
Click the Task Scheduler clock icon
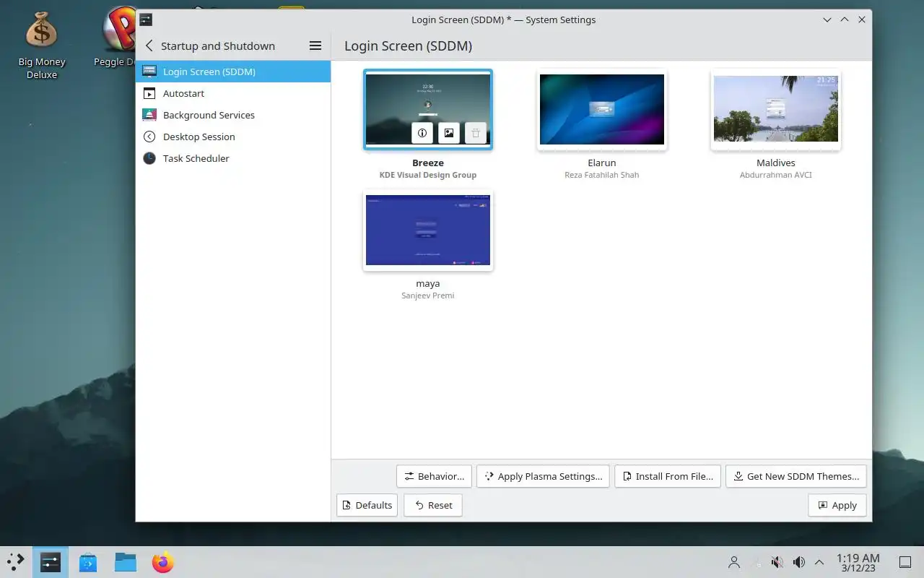[x=149, y=158]
